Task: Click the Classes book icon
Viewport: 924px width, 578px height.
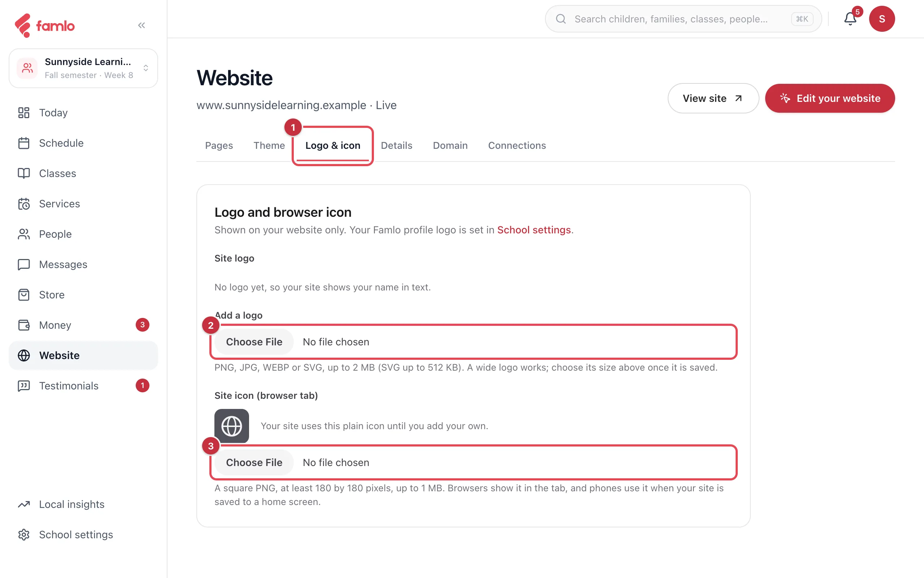Action: [x=24, y=173]
